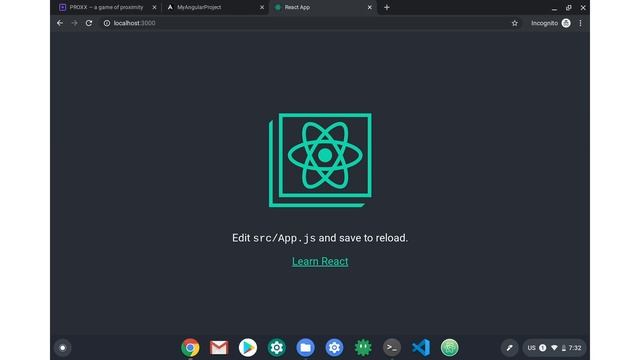Reload the localhost page
This screenshot has height=360, width=640.
89,23
